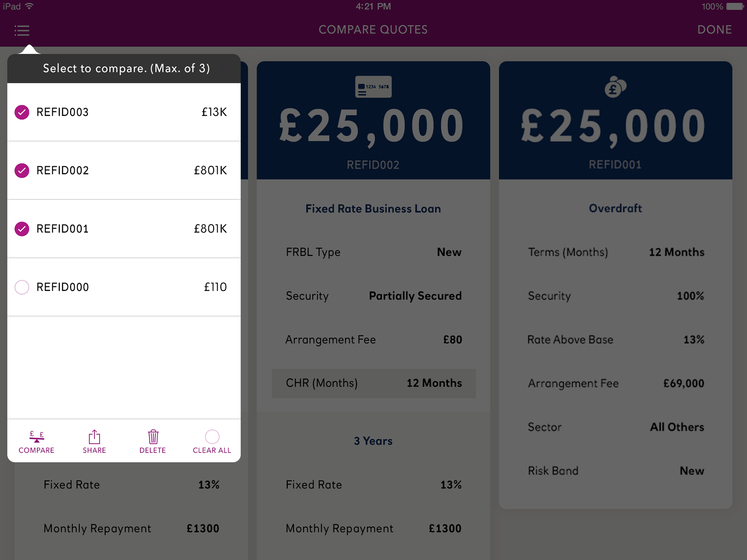Open the quotes list menu icon
Screen dimensions: 747x560
(x=22, y=30)
